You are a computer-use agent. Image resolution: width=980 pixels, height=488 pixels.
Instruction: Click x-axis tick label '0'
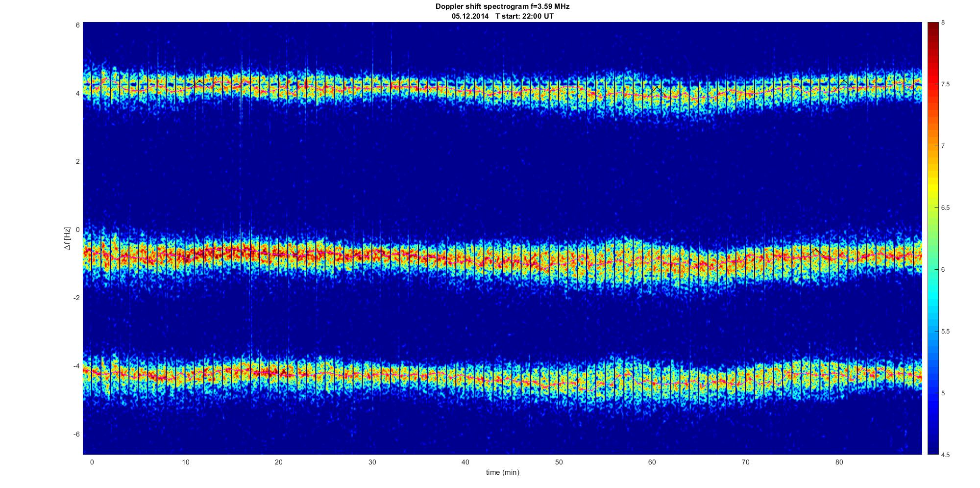92,462
